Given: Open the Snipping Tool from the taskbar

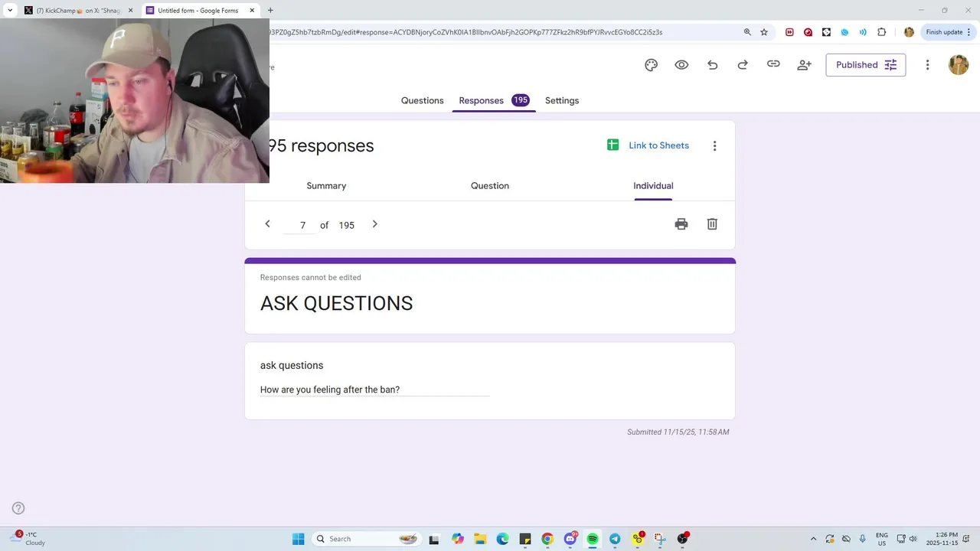Looking at the screenshot, I should pos(660,539).
